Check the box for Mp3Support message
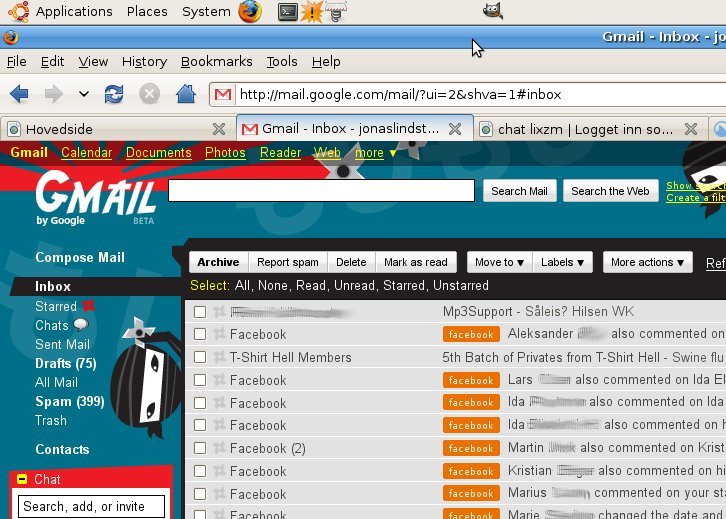This screenshot has width=726, height=519. click(x=200, y=312)
